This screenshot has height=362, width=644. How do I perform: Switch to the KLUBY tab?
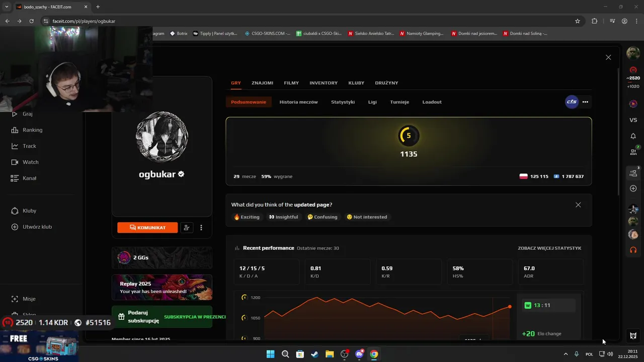tap(356, 83)
